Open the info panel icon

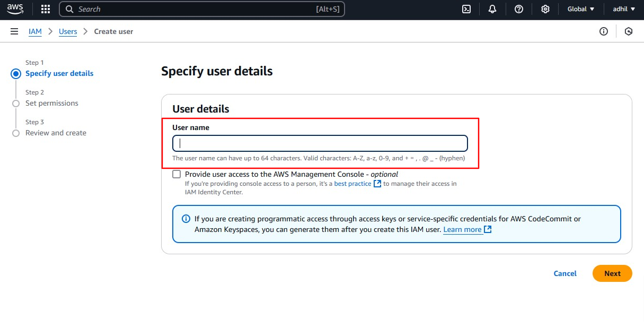pyautogui.click(x=604, y=31)
